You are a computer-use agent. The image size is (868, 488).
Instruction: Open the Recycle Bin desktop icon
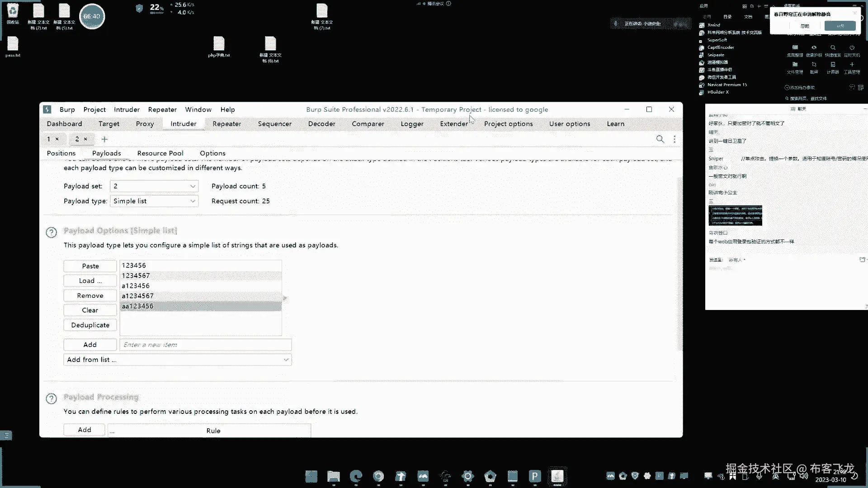point(13,13)
